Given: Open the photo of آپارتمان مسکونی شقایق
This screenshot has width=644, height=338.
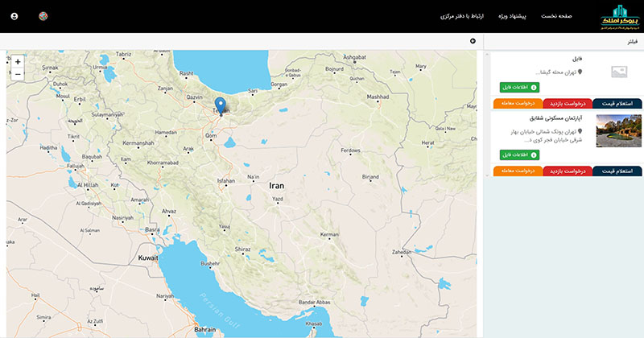Looking at the screenshot, I should click(618, 130).
